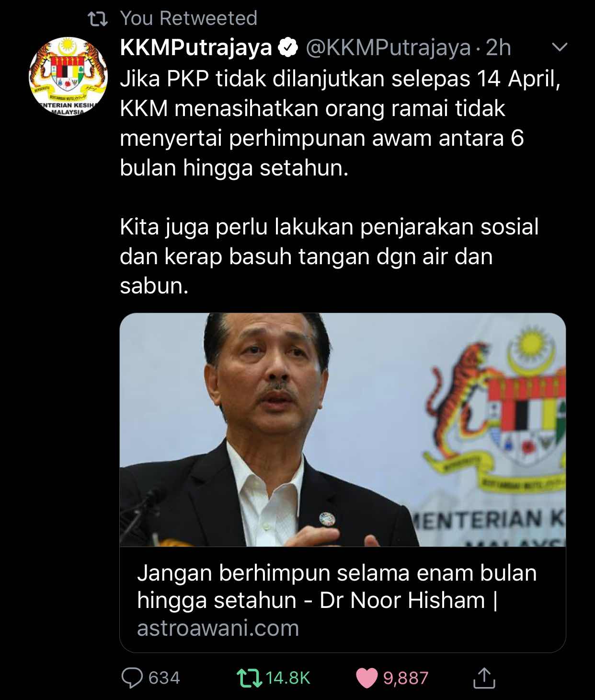
Task: Tap the reply speech bubble icon
Action: pos(132,678)
